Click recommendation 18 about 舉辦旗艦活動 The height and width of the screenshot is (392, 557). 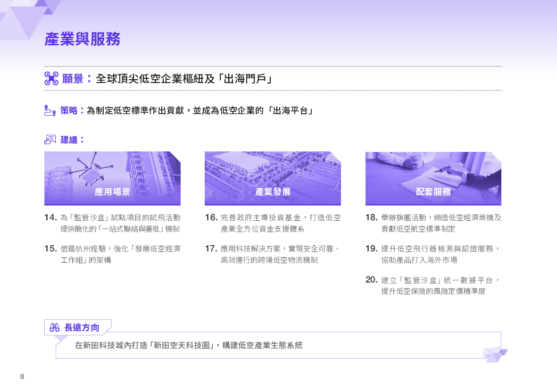point(433,223)
